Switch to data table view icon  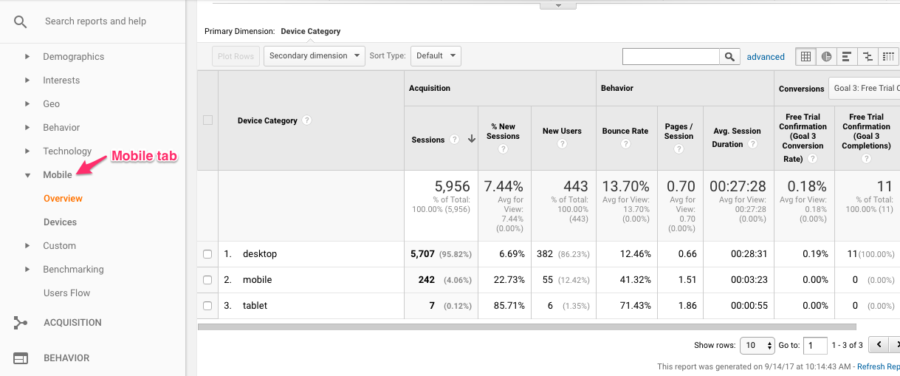(x=805, y=56)
